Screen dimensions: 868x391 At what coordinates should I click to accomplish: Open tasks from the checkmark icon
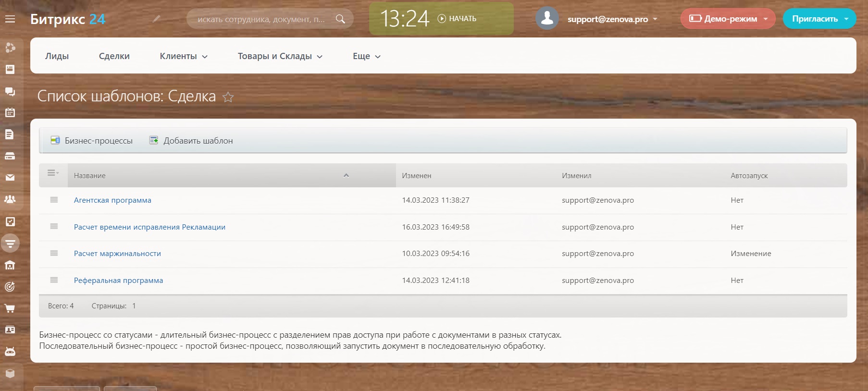click(x=10, y=221)
